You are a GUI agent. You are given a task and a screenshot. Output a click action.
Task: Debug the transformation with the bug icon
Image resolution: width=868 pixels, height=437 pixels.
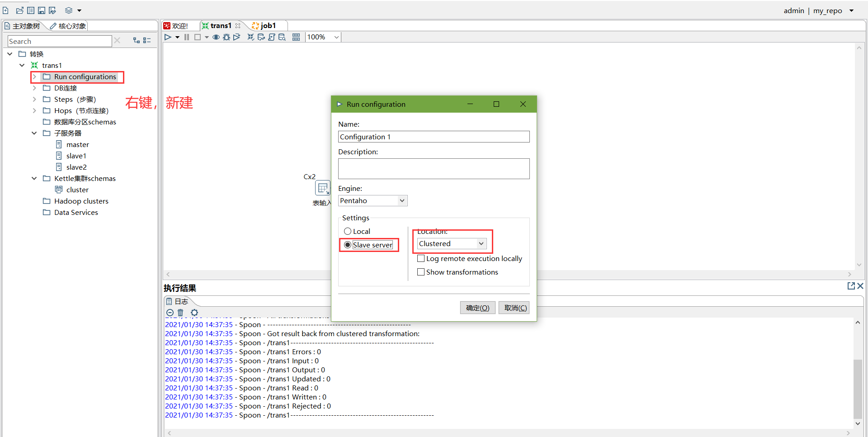[226, 37]
